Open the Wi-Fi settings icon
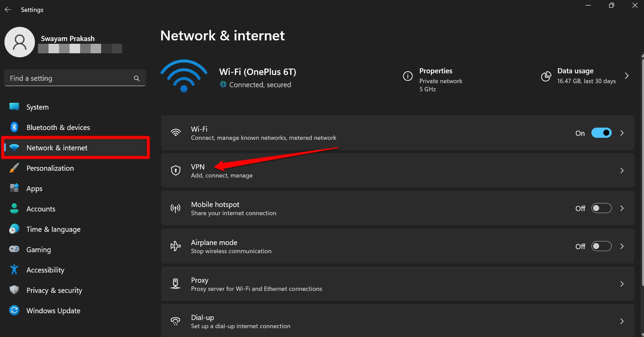The width and height of the screenshot is (644, 337). coord(176,133)
